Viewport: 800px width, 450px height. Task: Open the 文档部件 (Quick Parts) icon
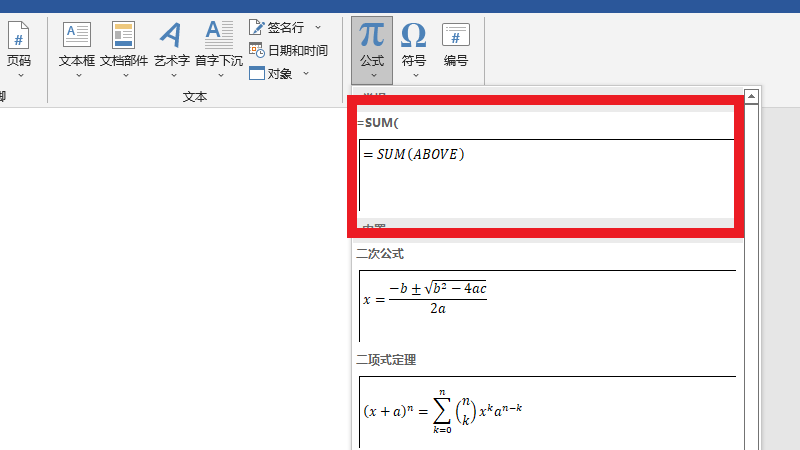[x=123, y=36]
